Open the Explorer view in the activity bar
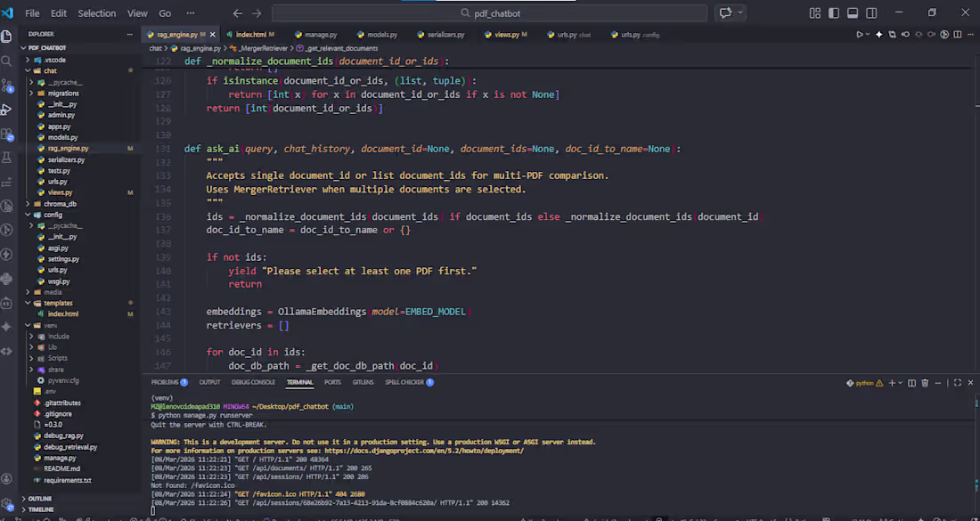Image resolution: width=980 pixels, height=521 pixels. [6, 37]
